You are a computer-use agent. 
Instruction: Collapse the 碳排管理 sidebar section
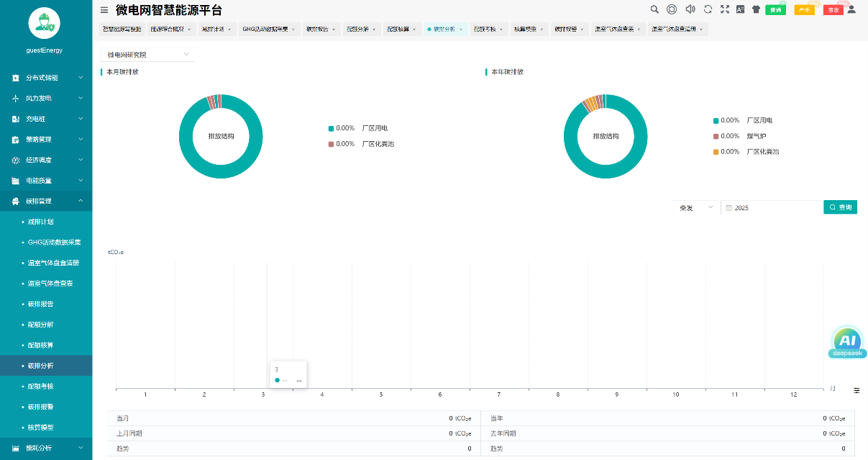point(46,201)
